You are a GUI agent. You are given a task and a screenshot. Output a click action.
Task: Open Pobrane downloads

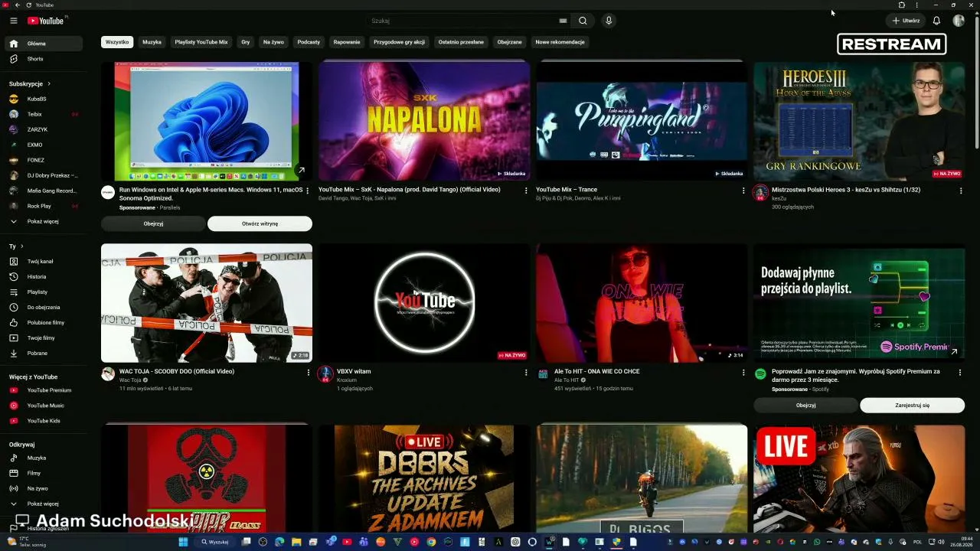tap(44, 353)
